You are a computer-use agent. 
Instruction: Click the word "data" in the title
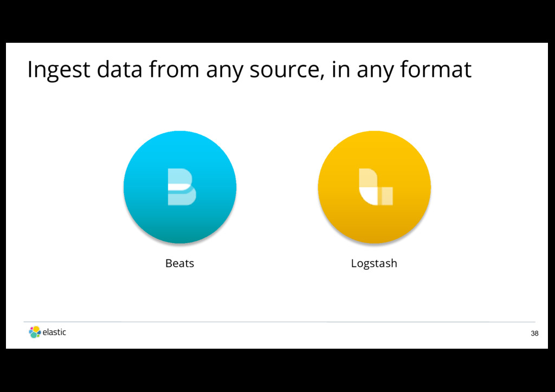click(x=119, y=69)
